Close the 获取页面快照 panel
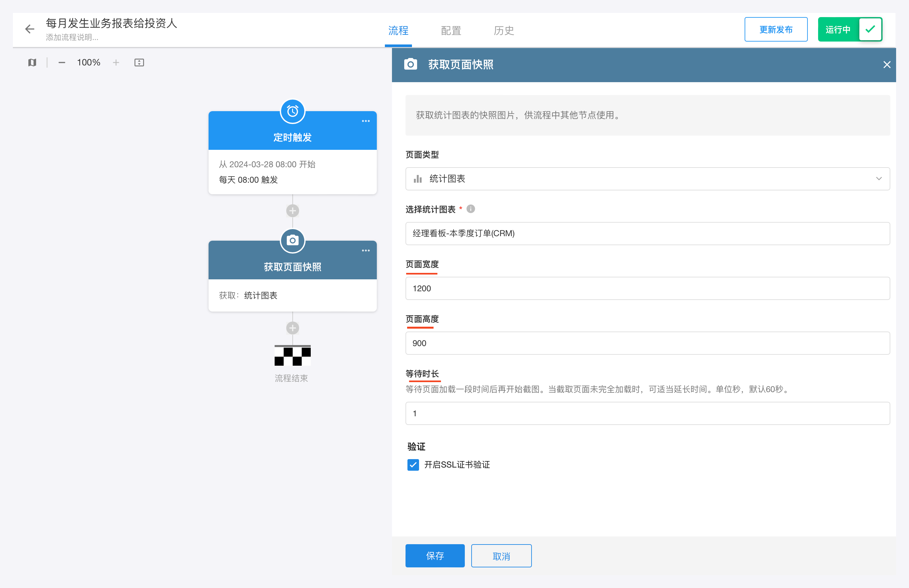 [x=886, y=65]
